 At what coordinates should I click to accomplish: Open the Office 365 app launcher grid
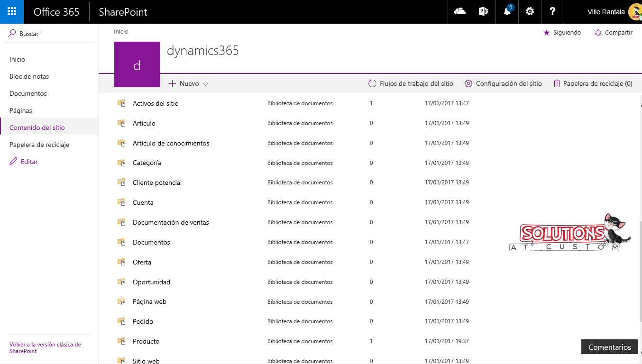12,12
